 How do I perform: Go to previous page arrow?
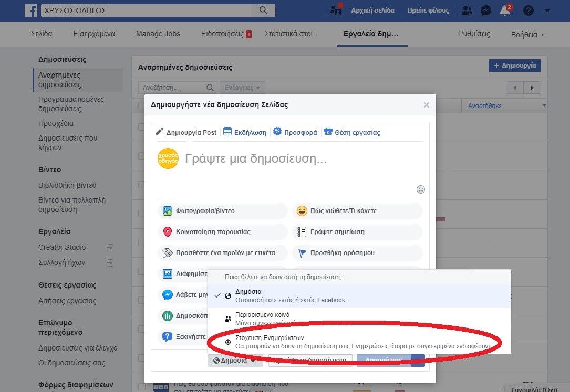515,88
